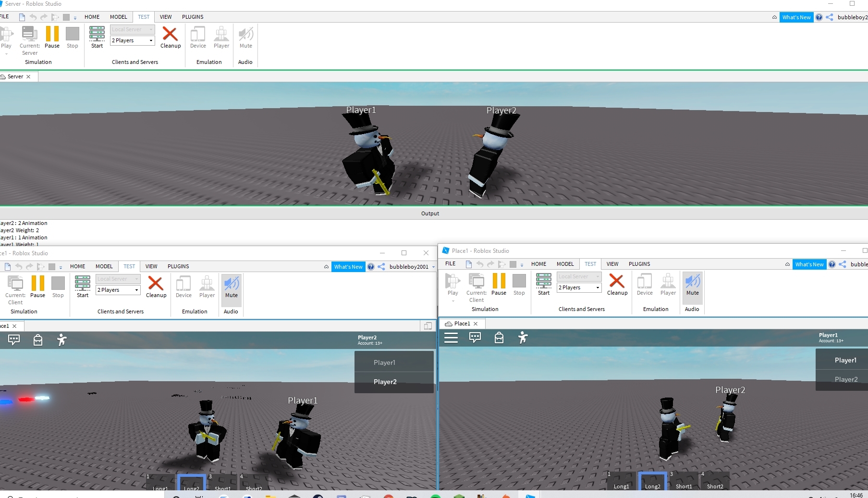The image size is (868, 498).
Task: Click Cleanup red X in Server window
Action: click(x=171, y=37)
